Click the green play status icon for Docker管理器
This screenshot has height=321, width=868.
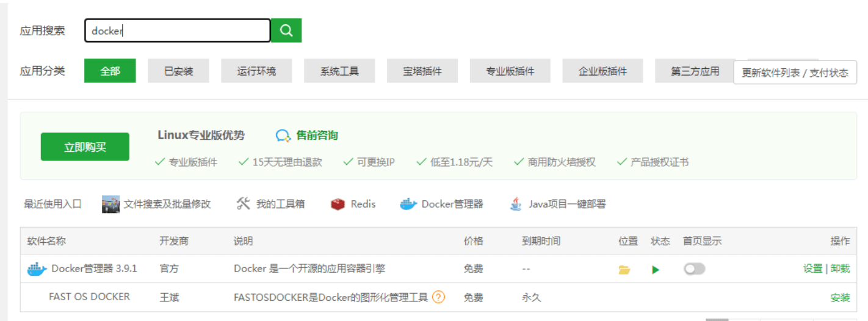[656, 270]
